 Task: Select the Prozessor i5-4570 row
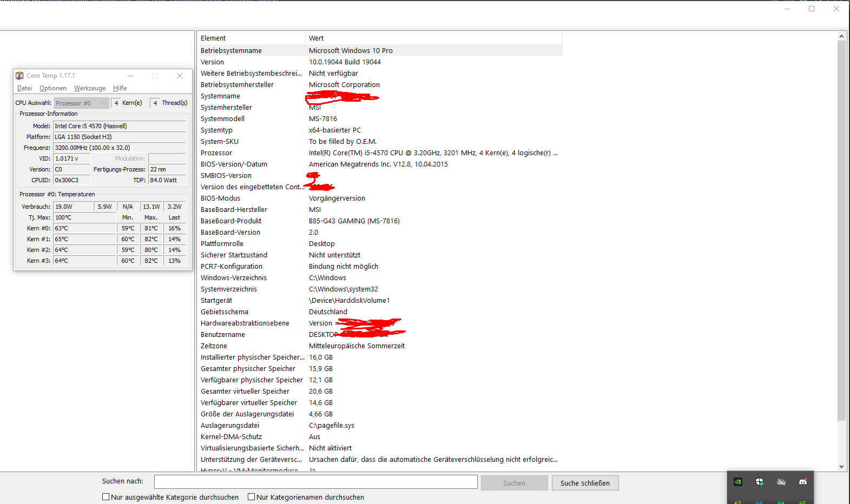coord(380,152)
